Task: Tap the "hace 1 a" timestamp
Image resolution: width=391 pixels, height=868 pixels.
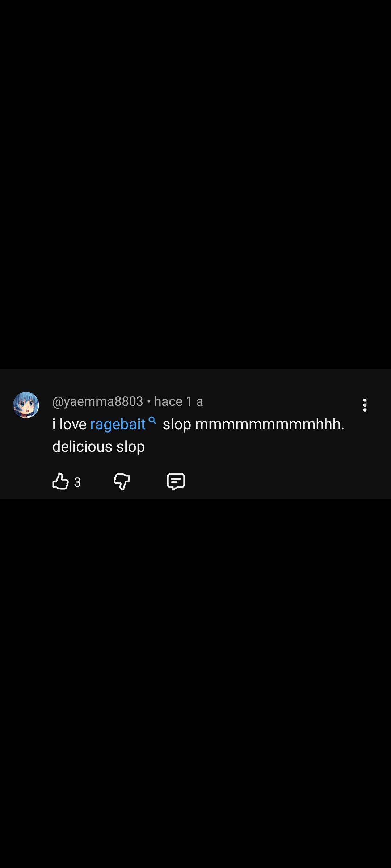Action: [178, 401]
